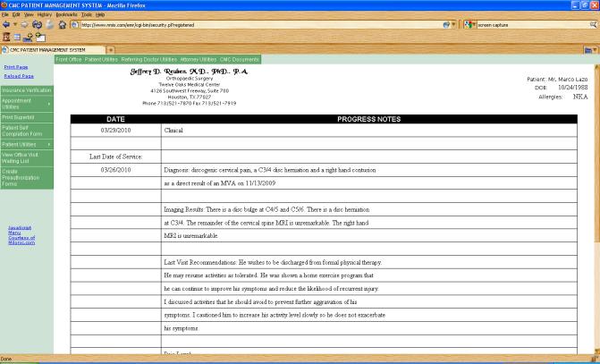
Task: Open a new tab with the plus button
Action: [110, 49]
